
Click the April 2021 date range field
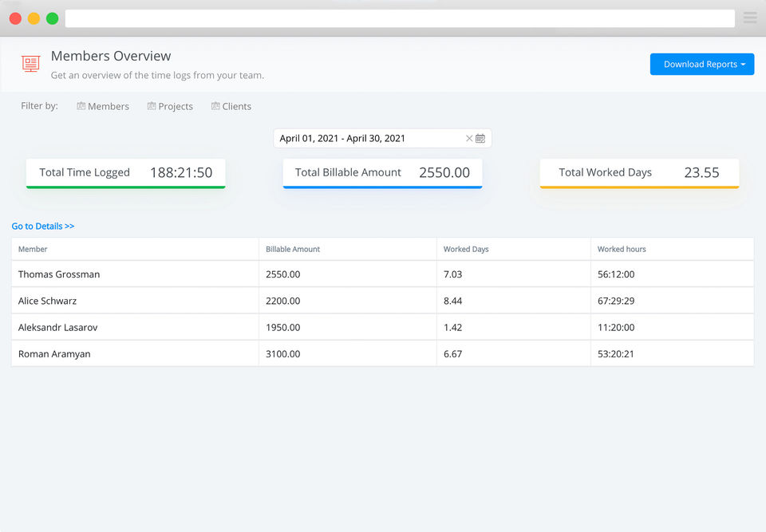pos(367,139)
